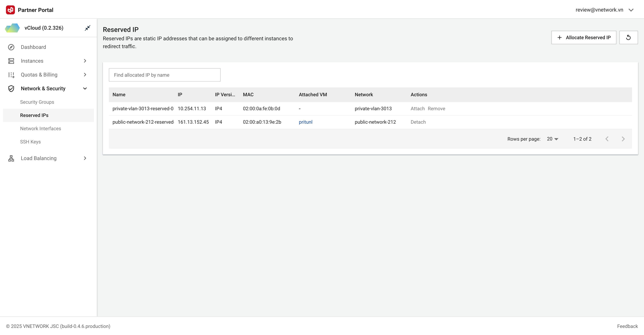Viewport: 644px width, 335px height.
Task: Click the Dashboard compass icon
Action: pyautogui.click(x=11, y=47)
